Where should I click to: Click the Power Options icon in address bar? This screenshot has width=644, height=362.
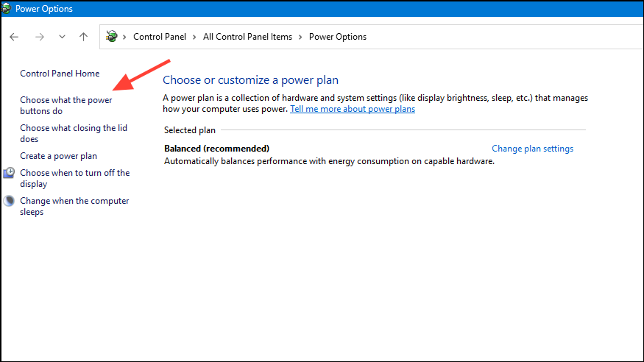tap(111, 37)
